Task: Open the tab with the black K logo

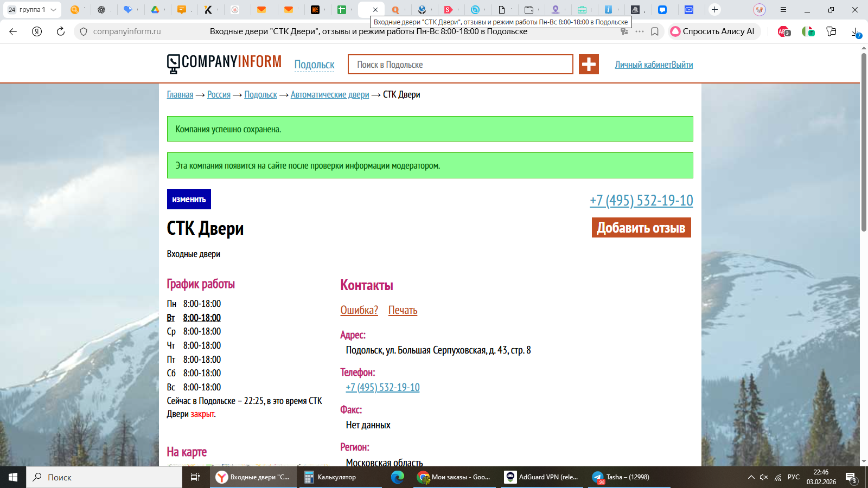Action: (x=208, y=10)
